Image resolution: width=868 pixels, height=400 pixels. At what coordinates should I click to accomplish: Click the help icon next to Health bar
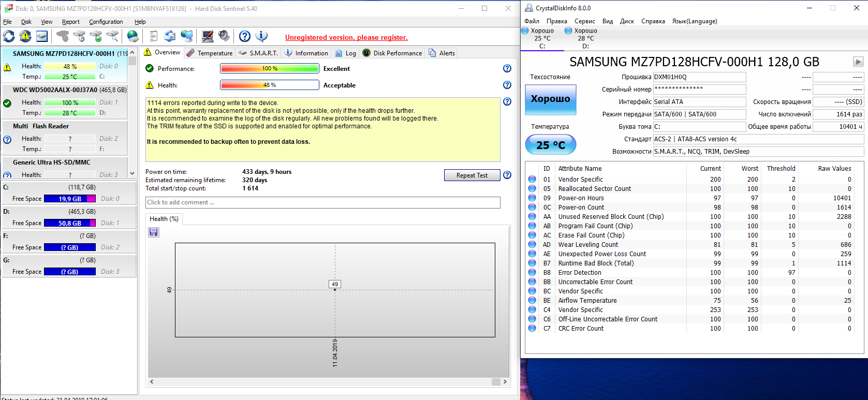click(507, 85)
